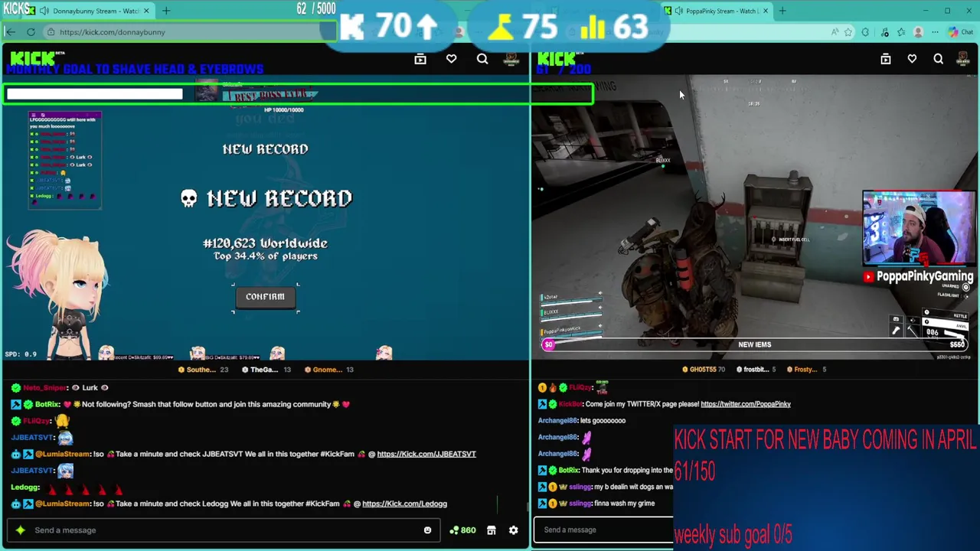980x551 pixels.
Task: Open the user avatar menu on the PoppaPinky page
Action: [964, 59]
